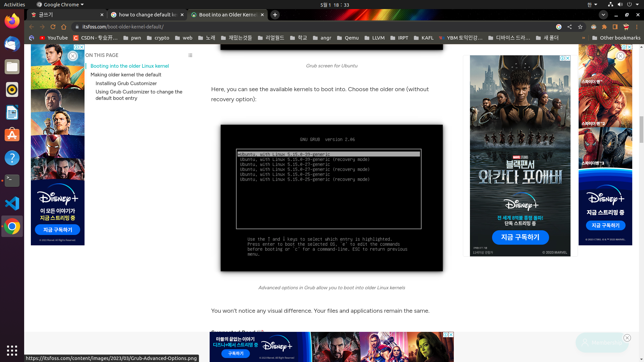Image resolution: width=644 pixels, height=362 pixels.
Task: Expand hidden bookmarks with the chevron
Action: point(584,38)
